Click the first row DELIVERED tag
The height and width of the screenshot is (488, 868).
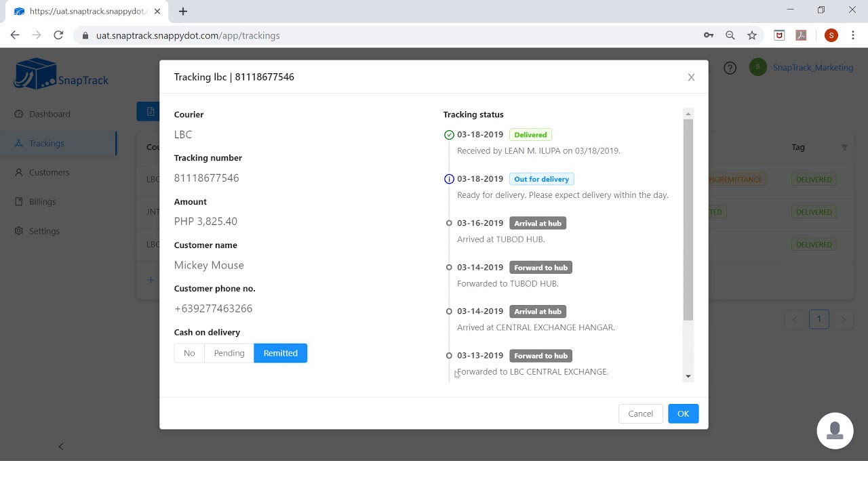click(814, 180)
